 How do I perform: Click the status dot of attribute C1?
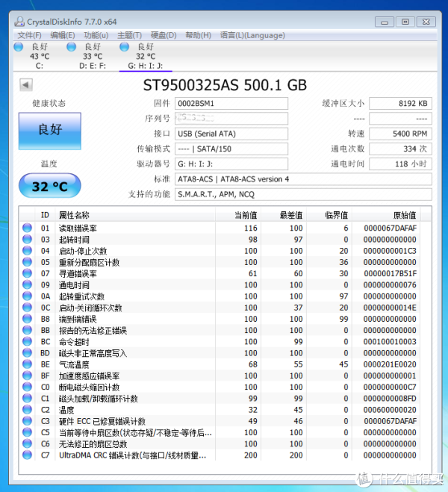(x=28, y=398)
